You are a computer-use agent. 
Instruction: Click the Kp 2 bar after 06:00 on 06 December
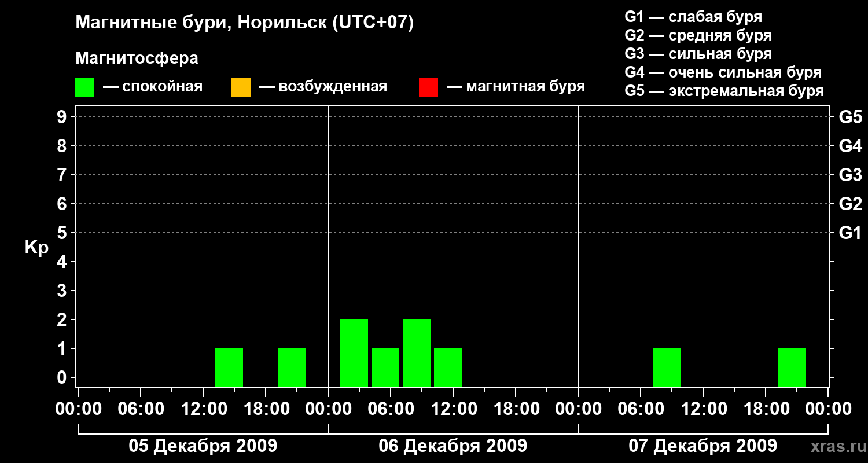pyautogui.click(x=417, y=352)
